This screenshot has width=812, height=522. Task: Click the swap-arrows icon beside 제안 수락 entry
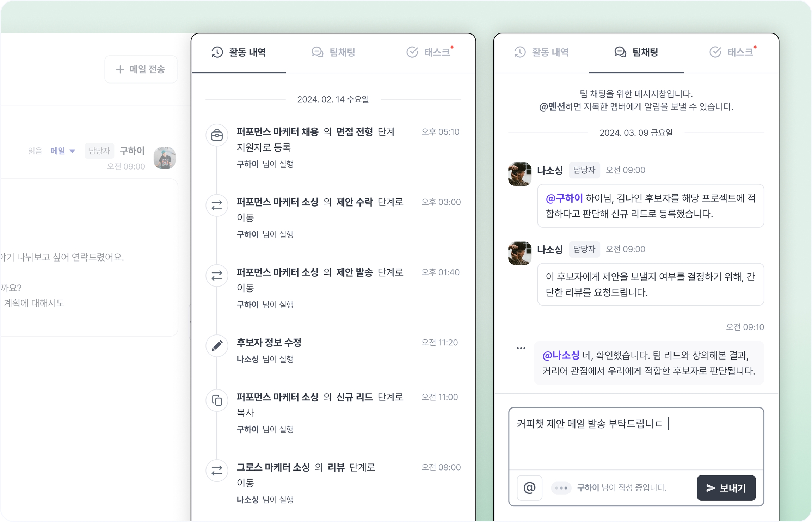click(217, 205)
